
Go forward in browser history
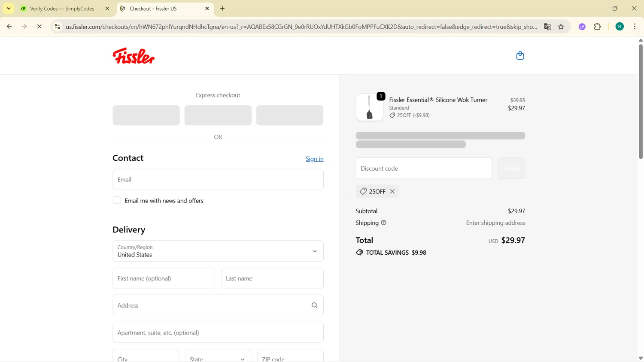[x=24, y=27]
